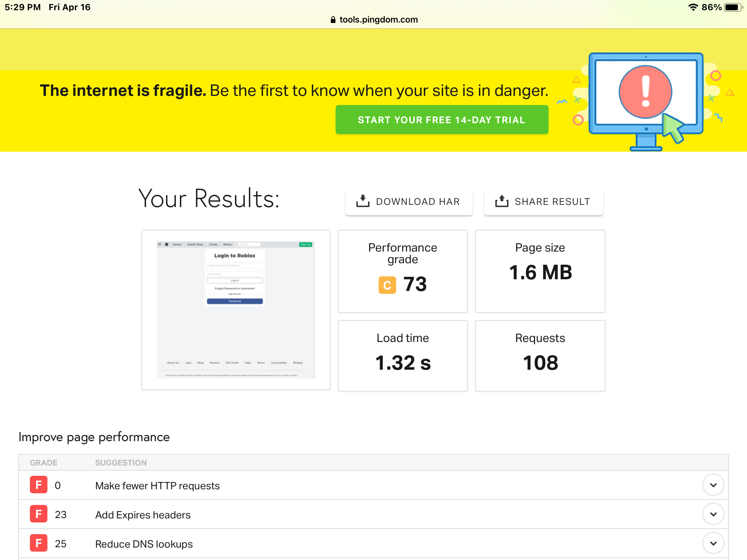Expand the Reduce DNS lookups suggestion
The image size is (747, 560).
(x=713, y=543)
